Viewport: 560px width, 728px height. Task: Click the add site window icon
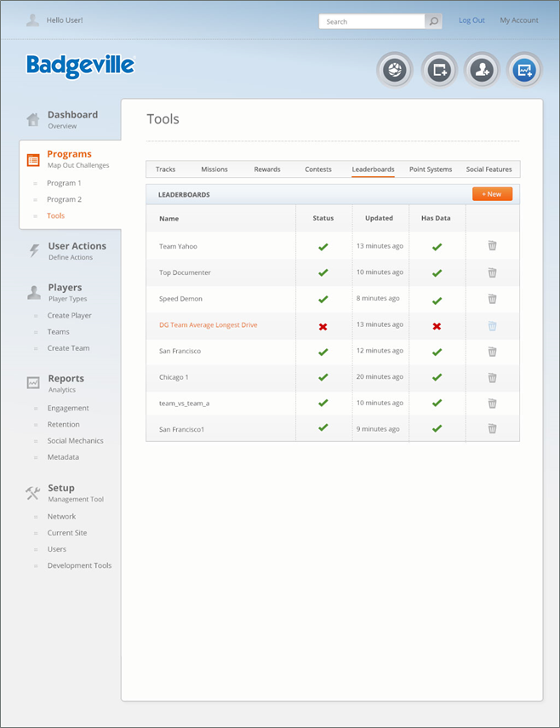click(x=439, y=71)
